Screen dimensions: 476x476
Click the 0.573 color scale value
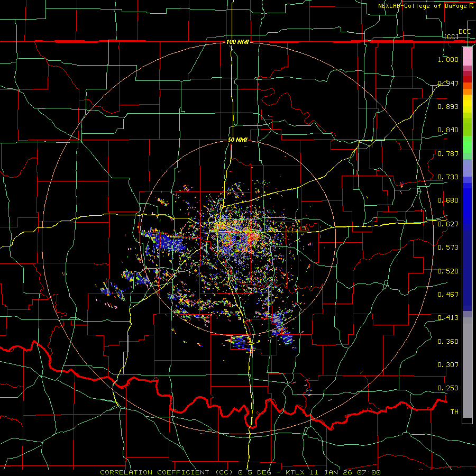448,248
